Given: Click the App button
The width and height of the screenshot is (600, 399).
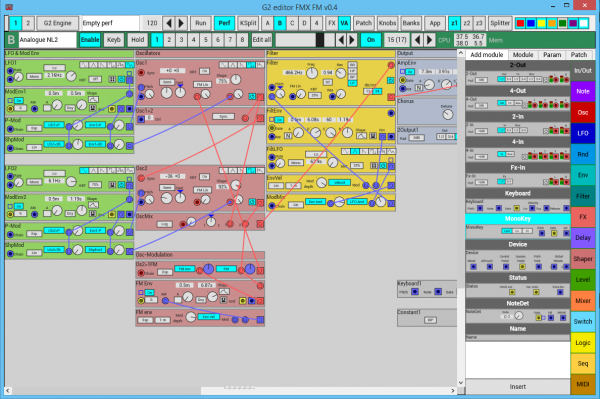Looking at the screenshot, I should coord(435,23).
